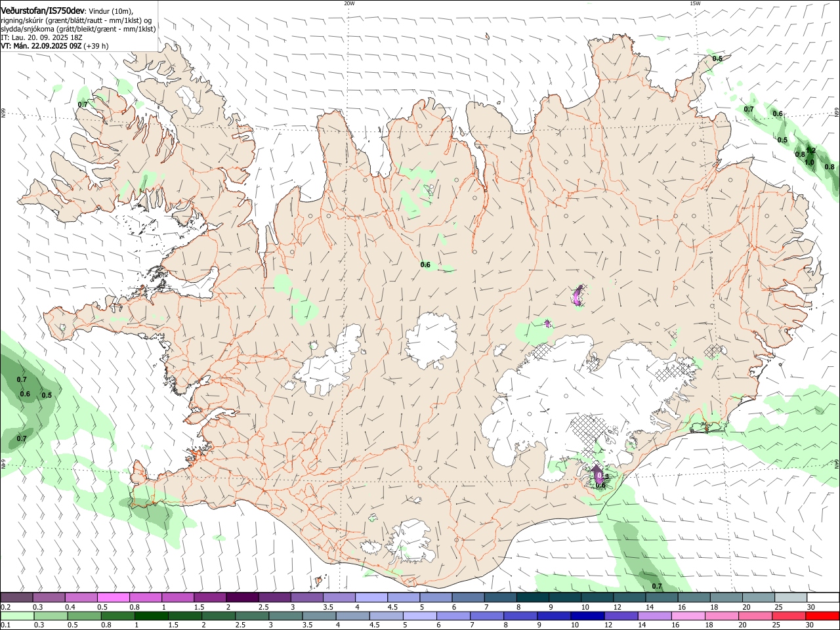Click the 1.5–2 magenta snow legend swatch
Viewport: 840px width, 630px height.
point(209,598)
